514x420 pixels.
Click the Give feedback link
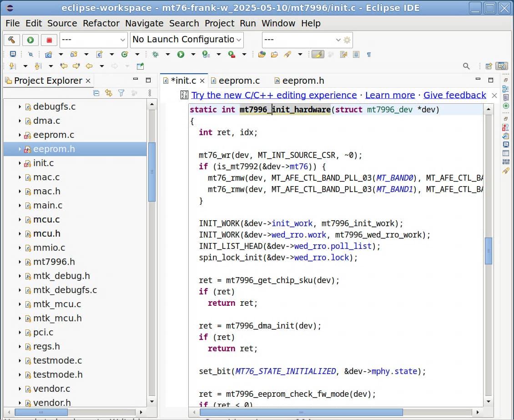pos(455,95)
